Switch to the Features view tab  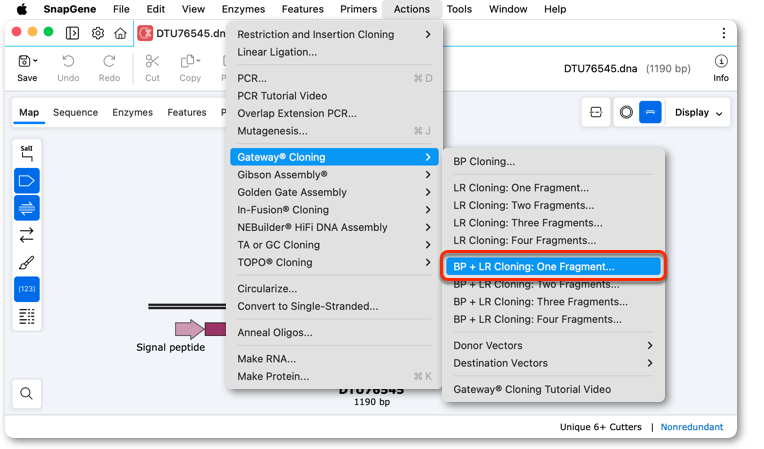(187, 112)
